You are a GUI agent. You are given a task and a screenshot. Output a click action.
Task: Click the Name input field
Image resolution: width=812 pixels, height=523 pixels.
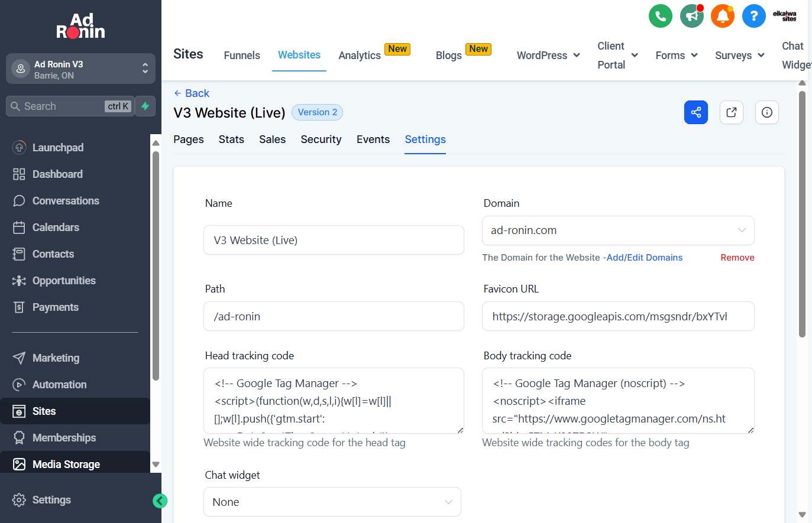[334, 240]
